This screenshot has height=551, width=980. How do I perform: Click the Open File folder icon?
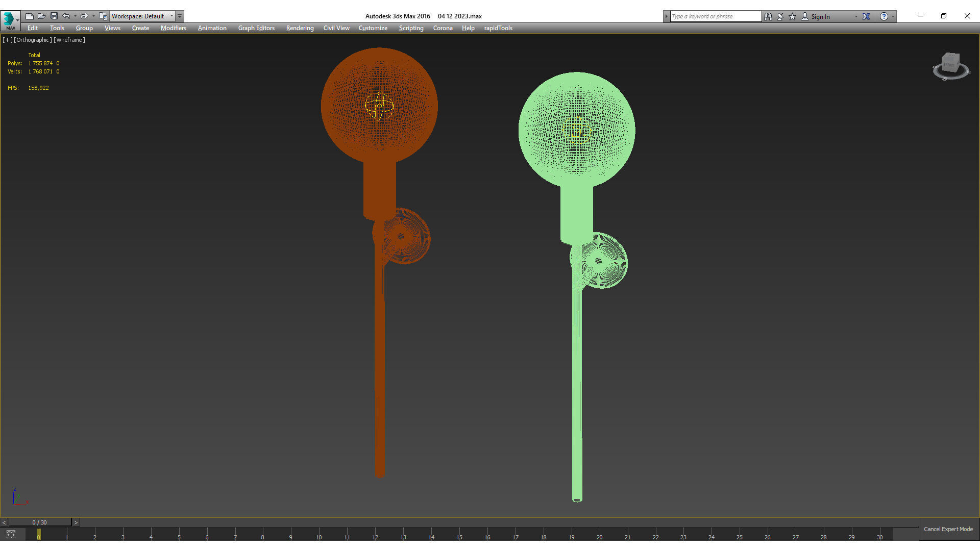click(41, 16)
